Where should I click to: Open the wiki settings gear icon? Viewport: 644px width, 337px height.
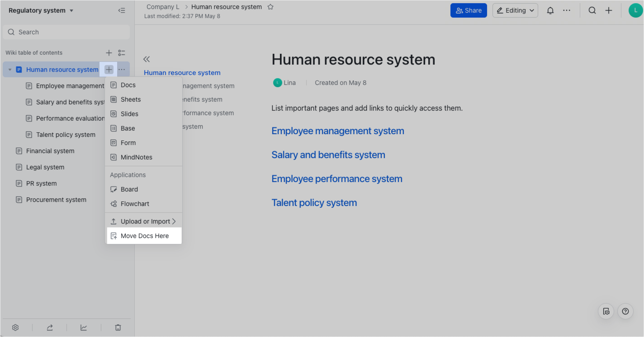pos(15,328)
